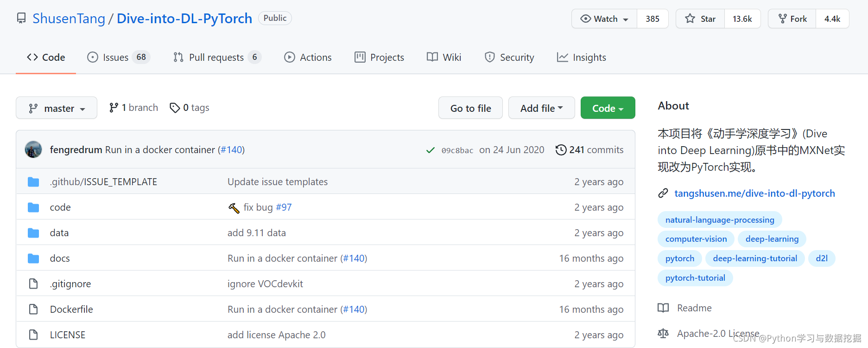The width and height of the screenshot is (868, 348).
Task: Open the docs folder name
Action: tap(60, 258)
